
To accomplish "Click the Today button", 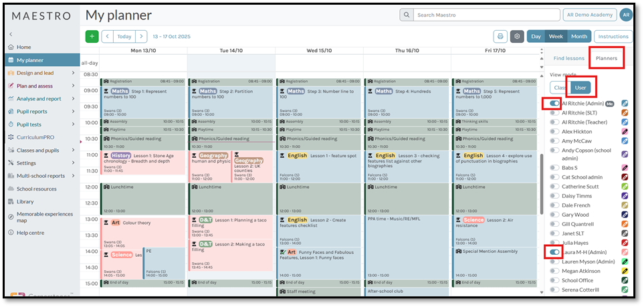I will [124, 36].
